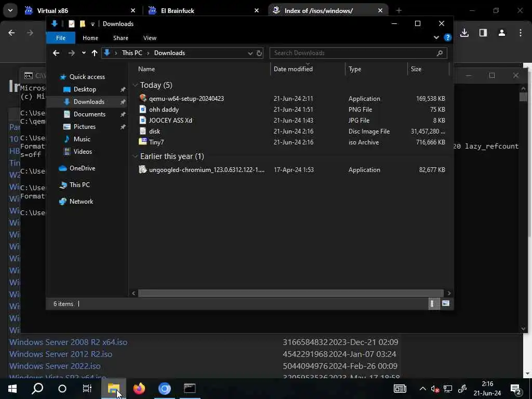Open the Home ribbon tab

click(90, 37)
